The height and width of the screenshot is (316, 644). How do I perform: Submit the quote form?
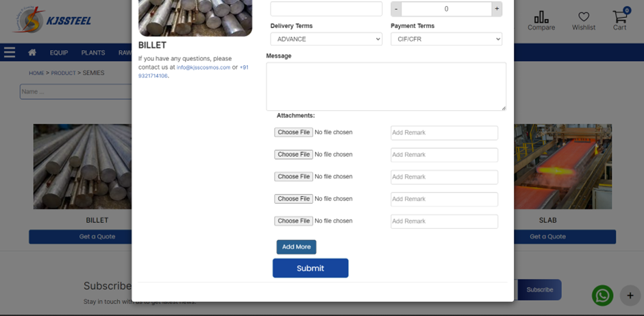310,268
